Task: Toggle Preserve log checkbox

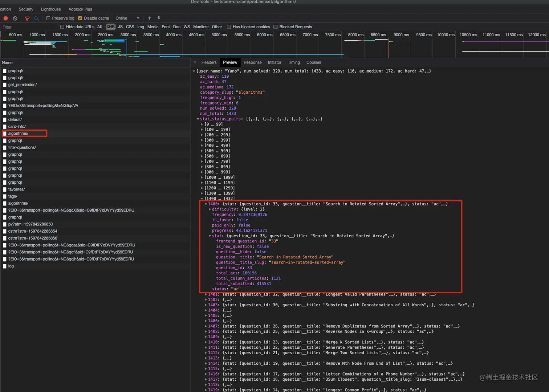Action: (48, 18)
